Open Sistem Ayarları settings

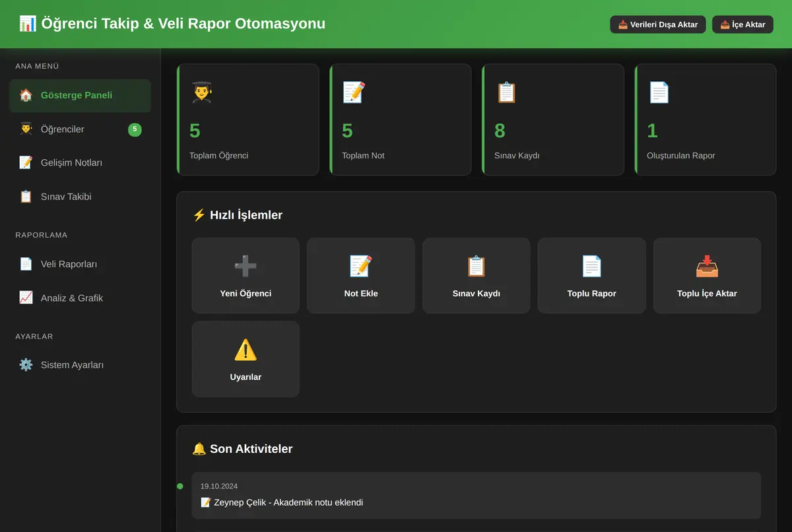pos(80,364)
